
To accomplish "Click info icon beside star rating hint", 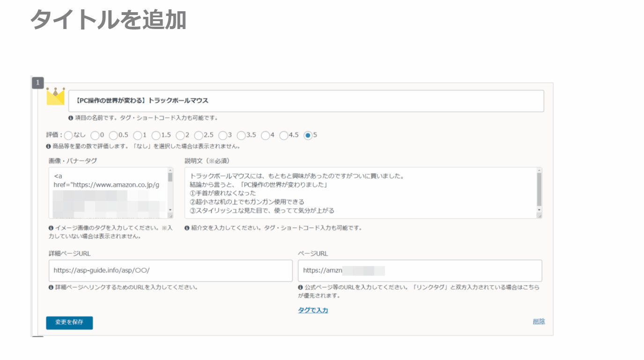I will coord(48,146).
